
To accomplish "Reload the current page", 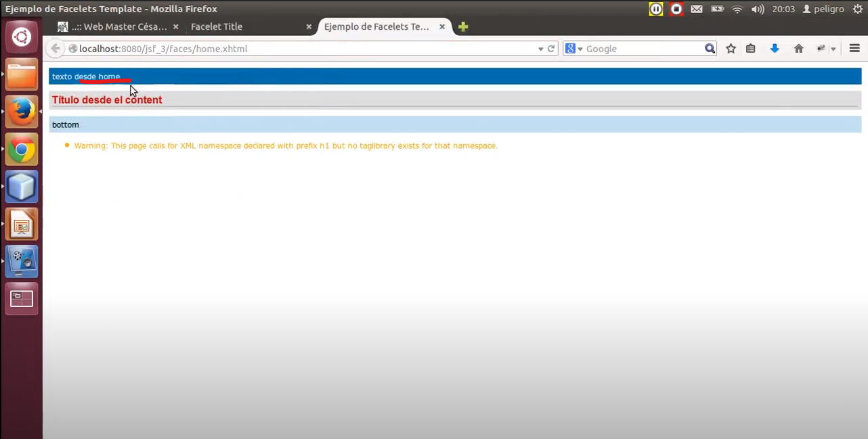I will pyautogui.click(x=551, y=49).
